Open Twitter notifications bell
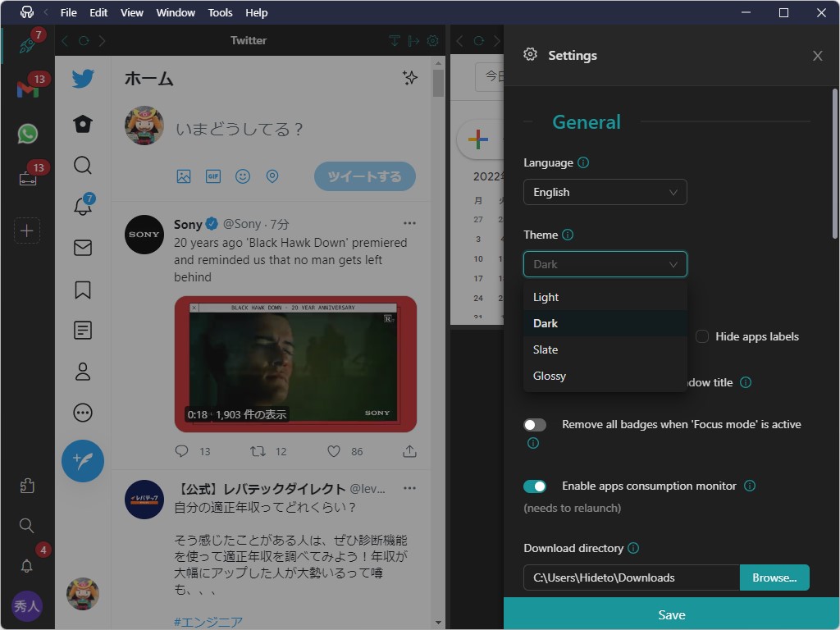Screen dimensions: 840x630 [82, 207]
